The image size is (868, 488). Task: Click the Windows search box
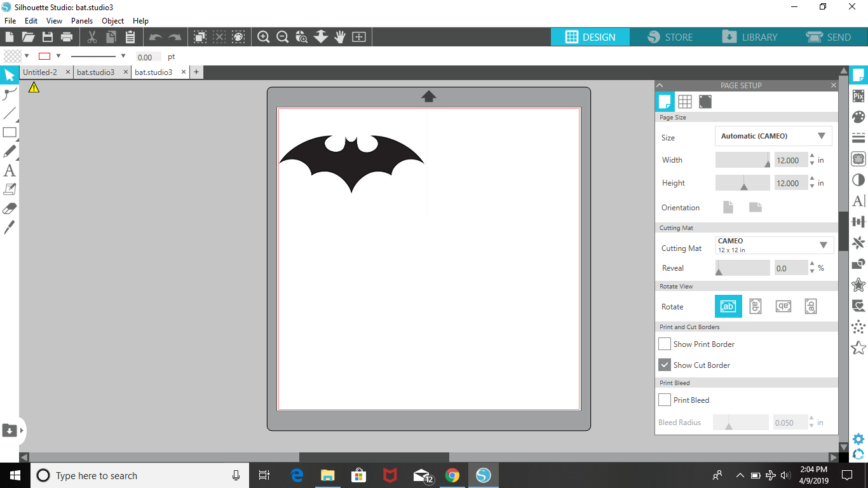(139, 475)
